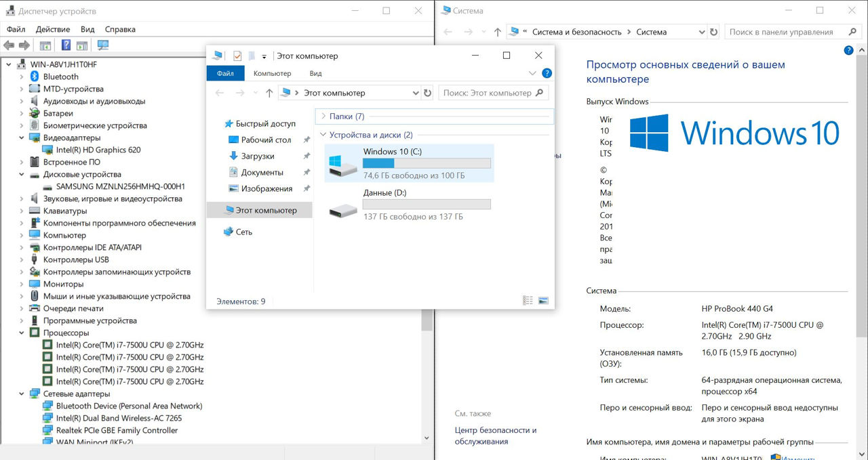Open Центр безопасности и обслуживания link
This screenshot has height=460, width=868.
click(496, 436)
